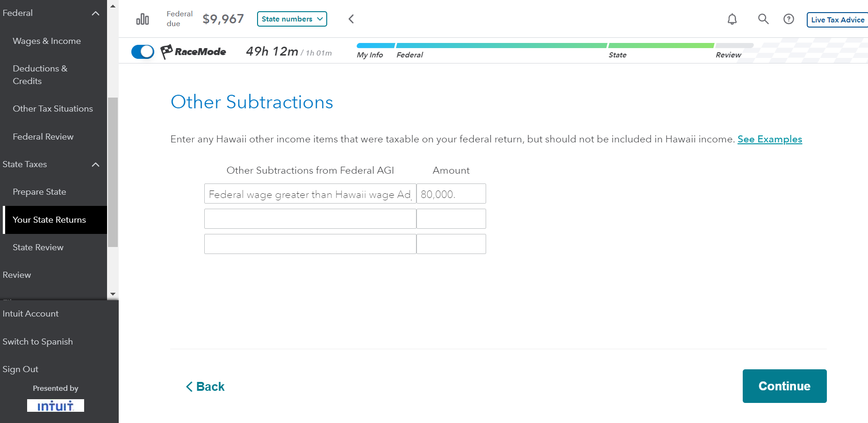The width and height of the screenshot is (868, 423).
Task: Open the notifications bell
Action: point(732,19)
